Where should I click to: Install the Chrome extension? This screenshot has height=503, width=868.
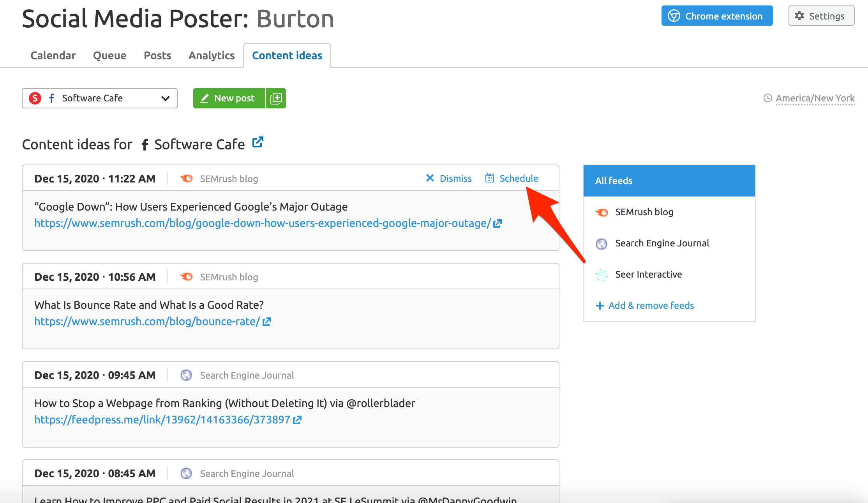tap(716, 16)
